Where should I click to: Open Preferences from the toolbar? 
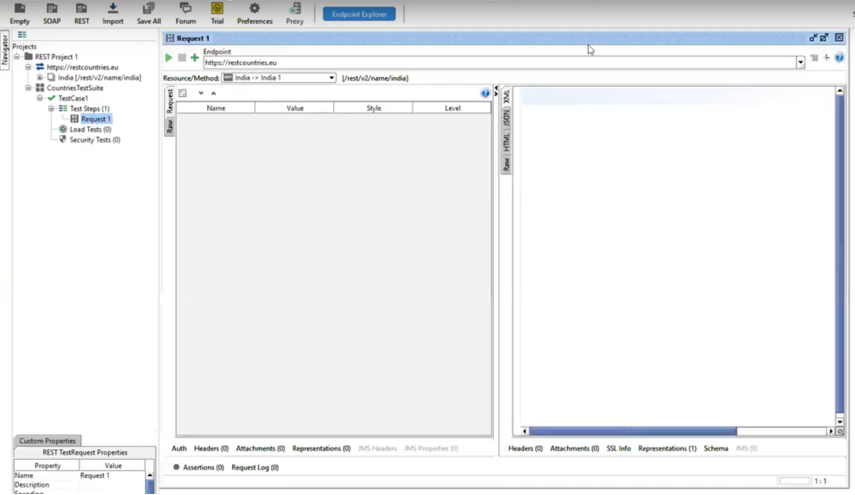pos(254,13)
